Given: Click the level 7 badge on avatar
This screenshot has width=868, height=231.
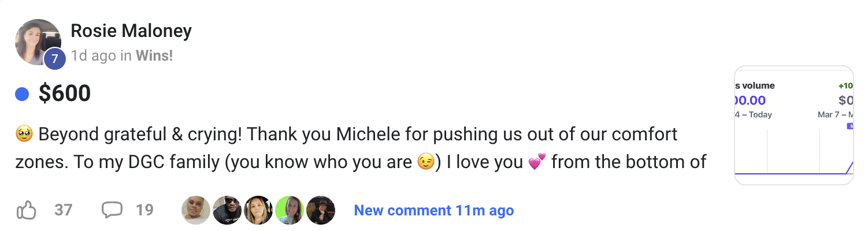Looking at the screenshot, I should pyautogui.click(x=54, y=58).
